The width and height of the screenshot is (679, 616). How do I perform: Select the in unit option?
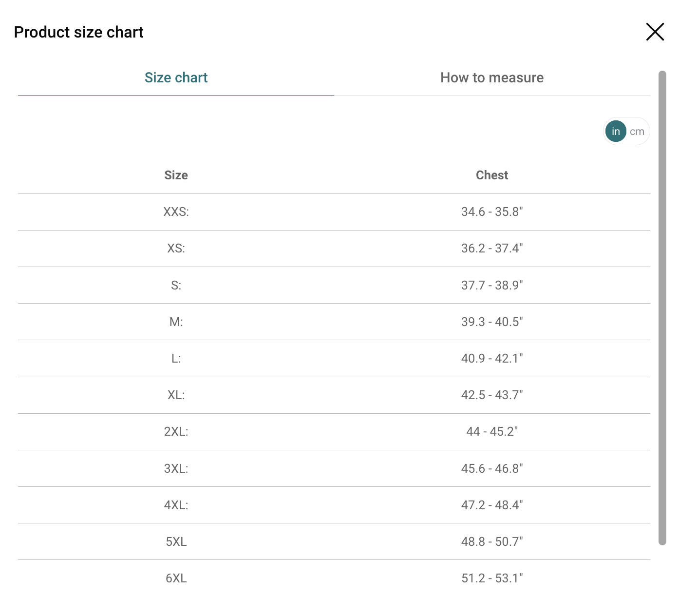click(x=616, y=132)
